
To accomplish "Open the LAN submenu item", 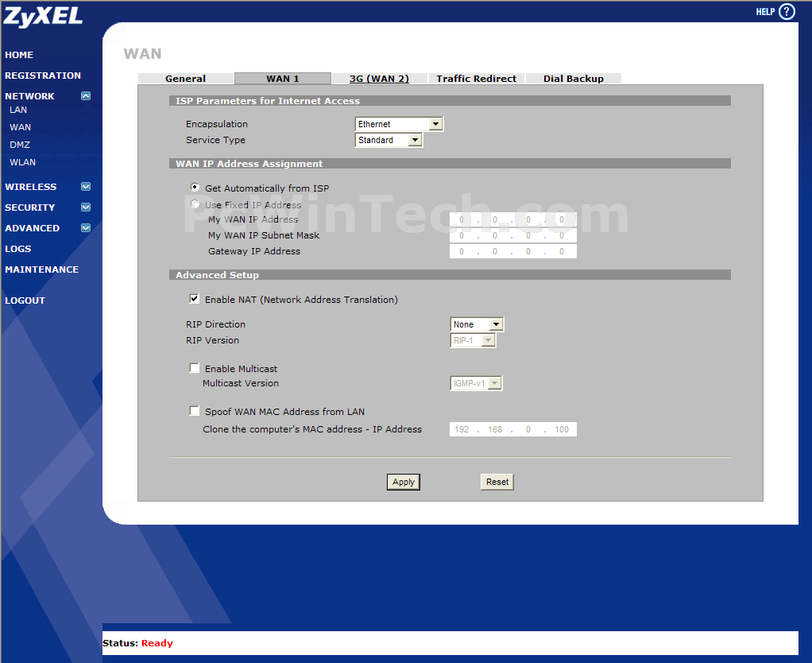I will [x=18, y=110].
